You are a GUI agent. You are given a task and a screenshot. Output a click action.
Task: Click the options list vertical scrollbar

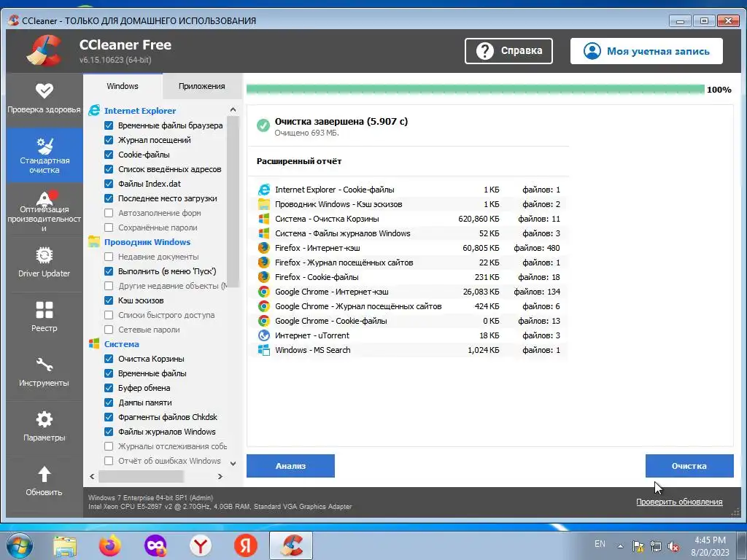click(233, 201)
